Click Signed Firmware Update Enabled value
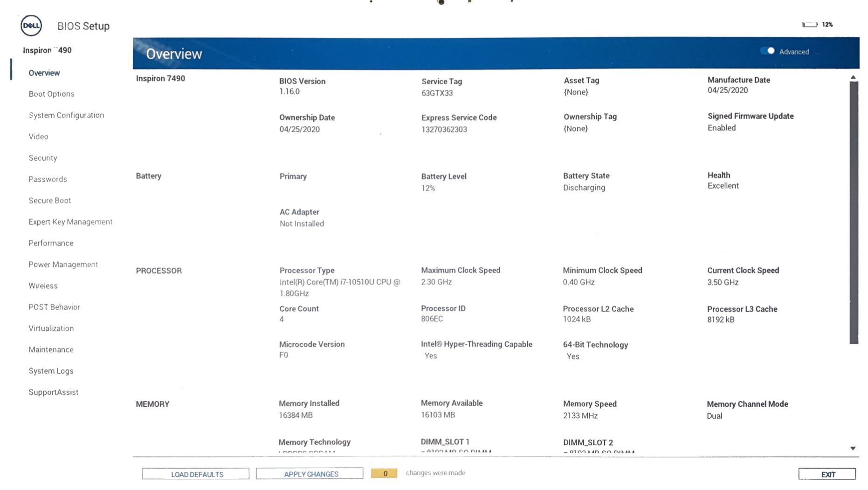 [x=721, y=128]
